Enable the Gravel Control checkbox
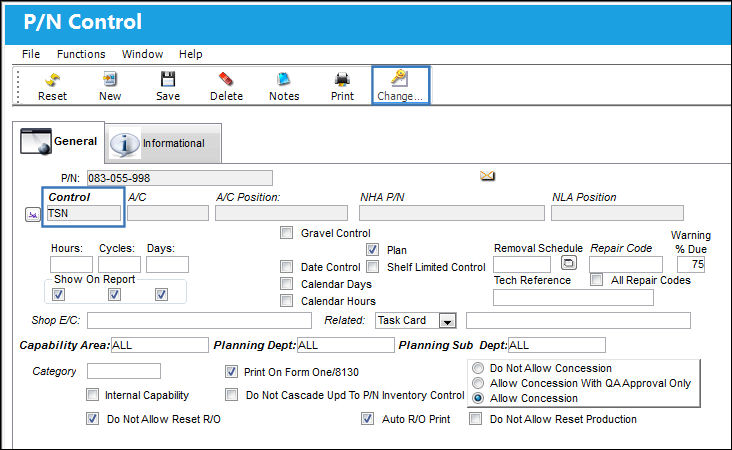Screen dimensions: 732x450 (x=286, y=232)
